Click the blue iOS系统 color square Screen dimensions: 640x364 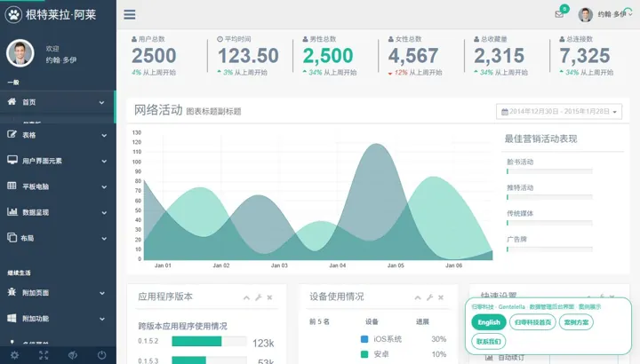(x=364, y=339)
